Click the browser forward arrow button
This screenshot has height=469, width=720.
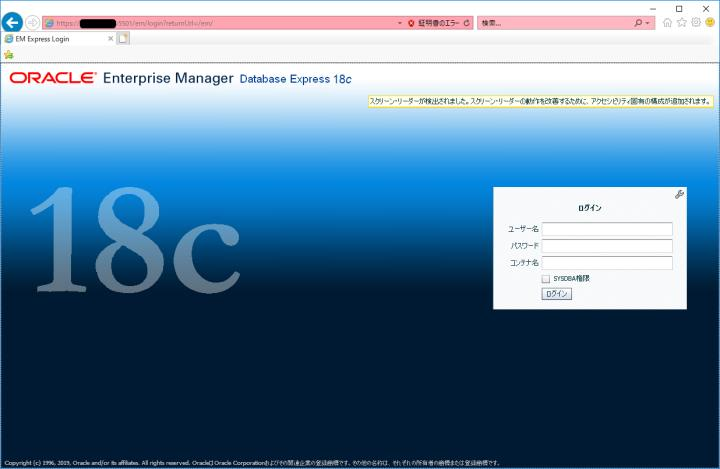[x=32, y=22]
